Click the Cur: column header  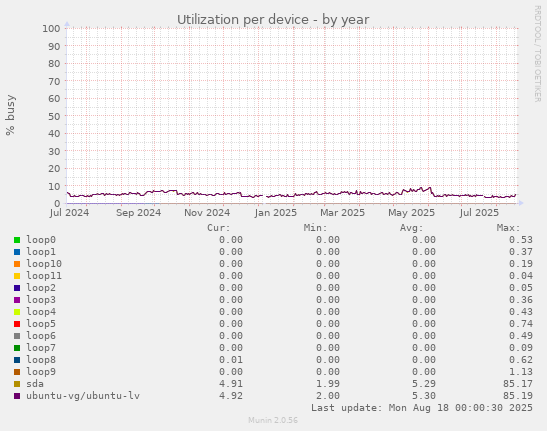[219, 228]
